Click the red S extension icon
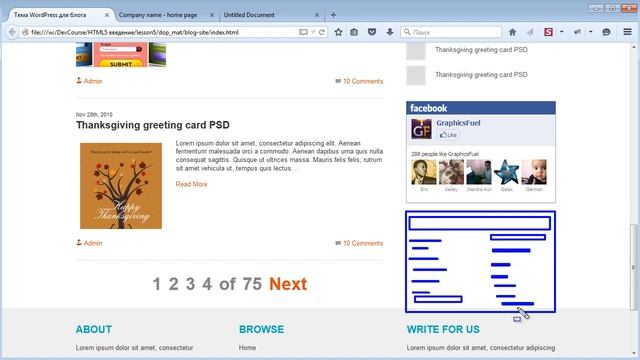Screen dimensions: 640x360 point(548,32)
